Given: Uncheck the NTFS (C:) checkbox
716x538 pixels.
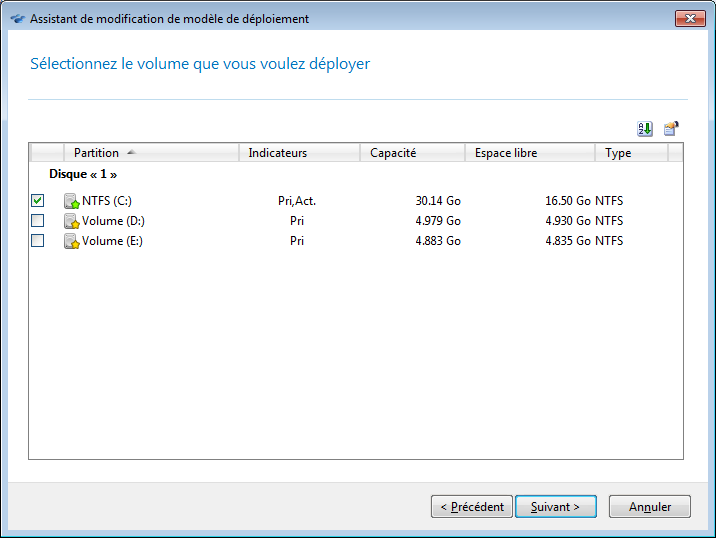Looking at the screenshot, I should pyautogui.click(x=37, y=200).
